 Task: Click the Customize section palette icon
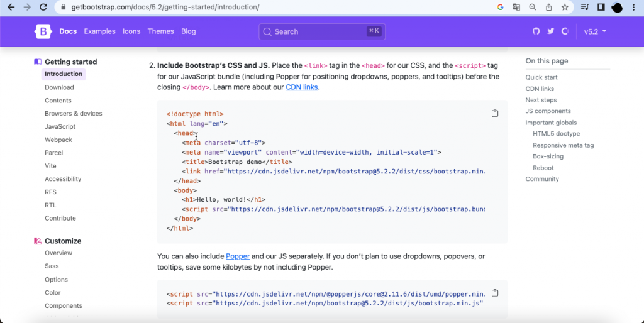coord(38,241)
